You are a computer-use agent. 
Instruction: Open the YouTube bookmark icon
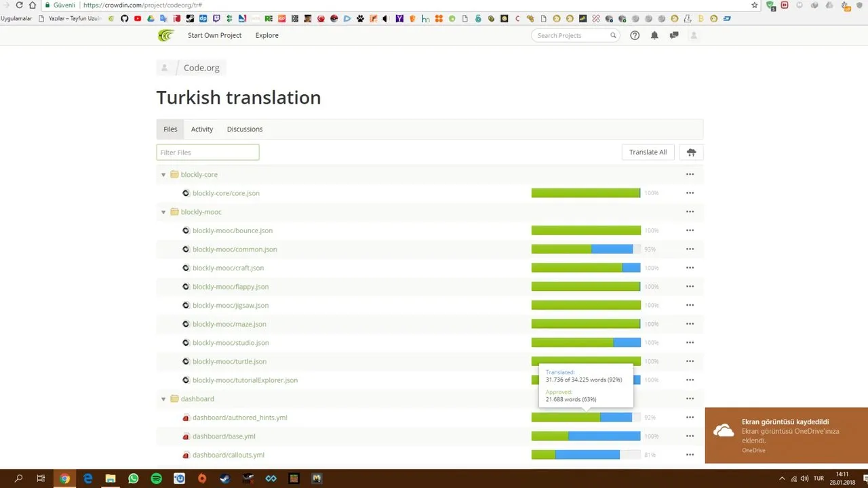pyautogui.click(x=138, y=18)
